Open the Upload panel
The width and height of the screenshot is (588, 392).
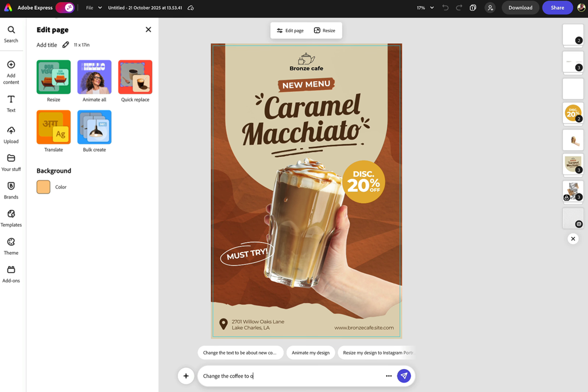(11, 135)
